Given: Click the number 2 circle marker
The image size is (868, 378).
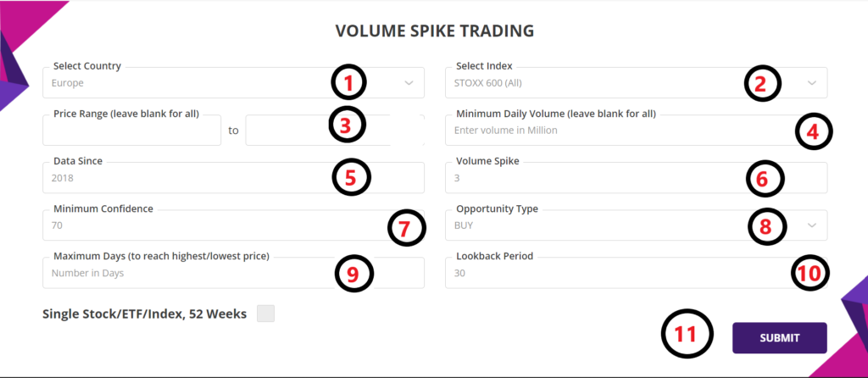Looking at the screenshot, I should coord(760,83).
